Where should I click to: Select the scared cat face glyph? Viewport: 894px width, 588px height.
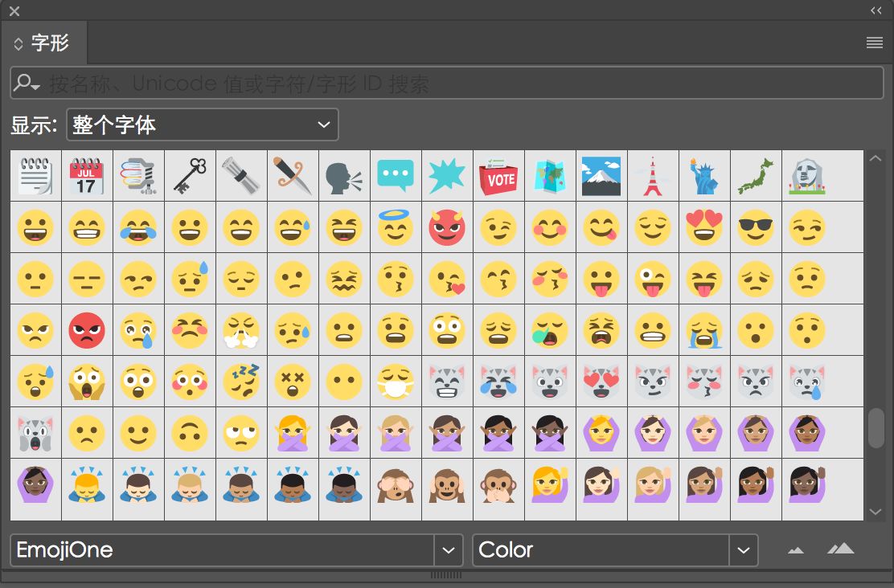click(x=35, y=433)
